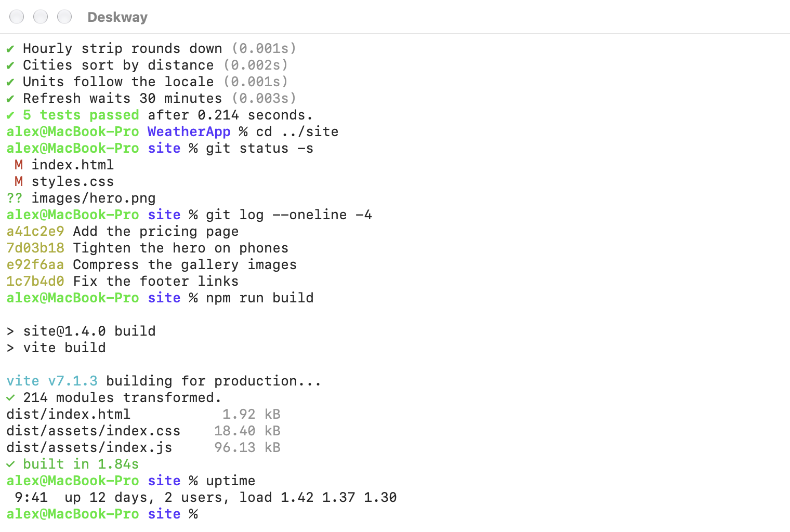Click the "> vite build" script line
This screenshot has width=790, height=532.
pyautogui.click(x=56, y=348)
